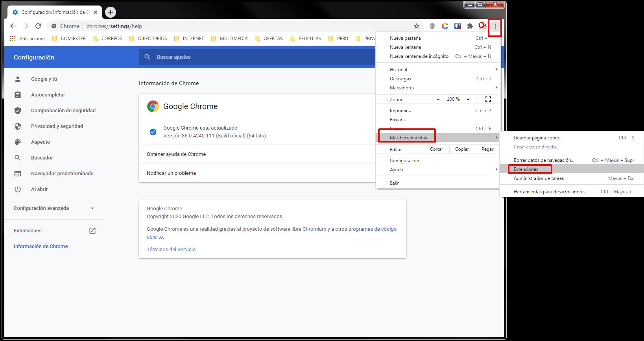The height and width of the screenshot is (341, 644).
Task: Select Borrar datos de navegación...
Action: (x=572, y=160)
